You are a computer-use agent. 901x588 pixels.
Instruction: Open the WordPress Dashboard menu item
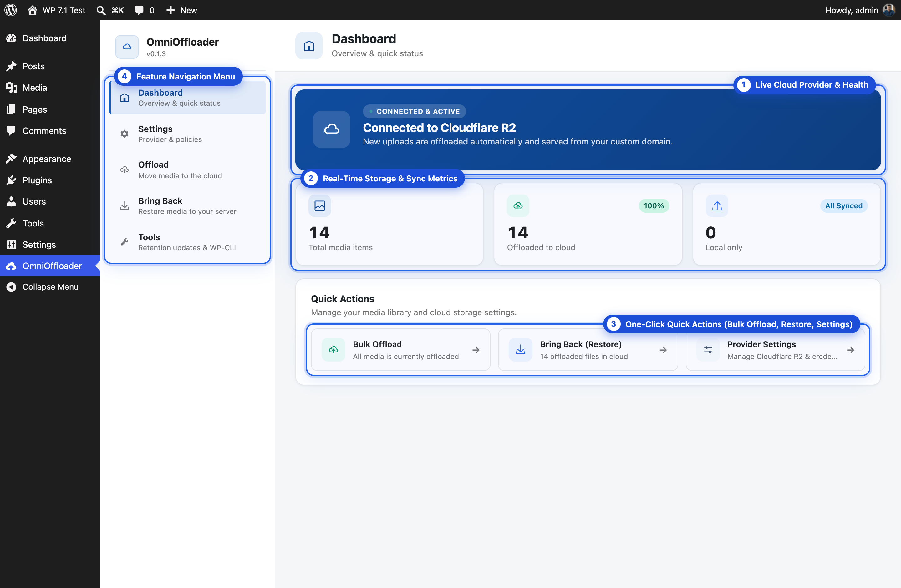click(x=50, y=38)
